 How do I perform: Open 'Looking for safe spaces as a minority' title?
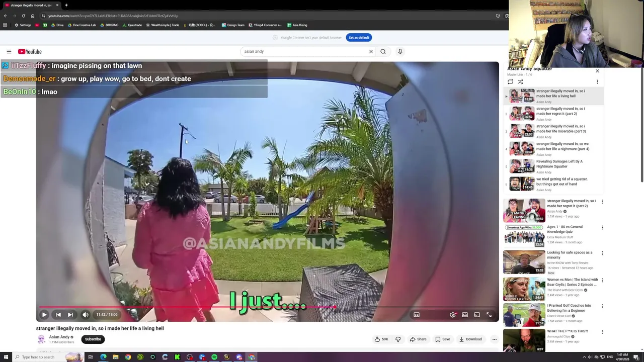pos(570,255)
